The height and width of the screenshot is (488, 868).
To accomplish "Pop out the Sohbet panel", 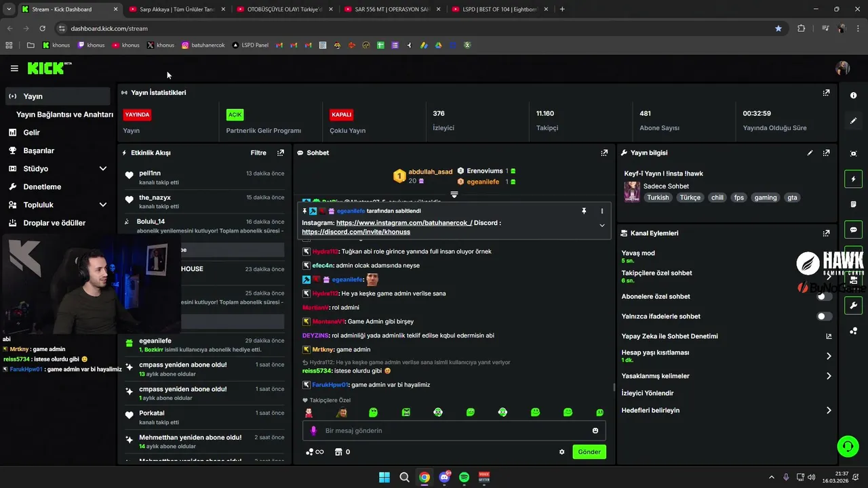I will (x=604, y=153).
